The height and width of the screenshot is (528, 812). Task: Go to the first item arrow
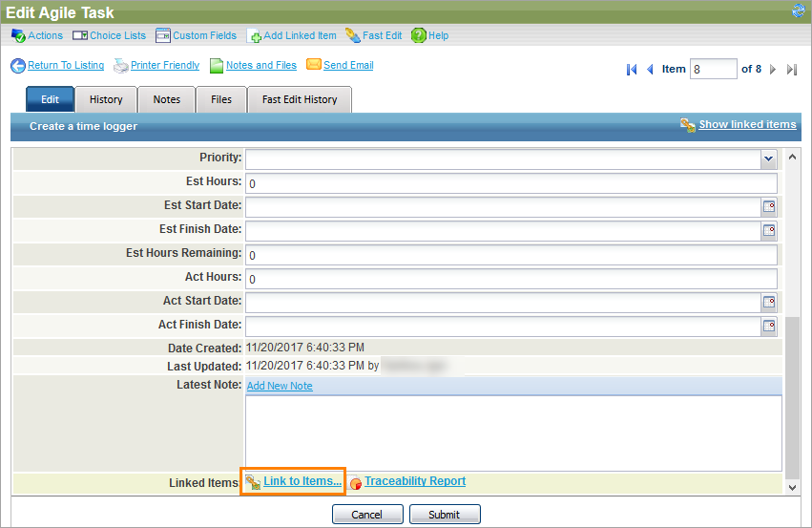click(x=632, y=70)
